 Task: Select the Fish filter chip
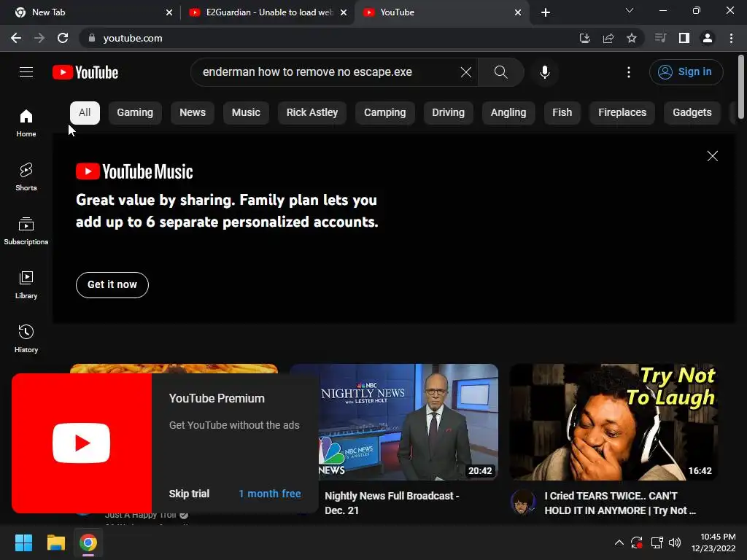point(562,112)
